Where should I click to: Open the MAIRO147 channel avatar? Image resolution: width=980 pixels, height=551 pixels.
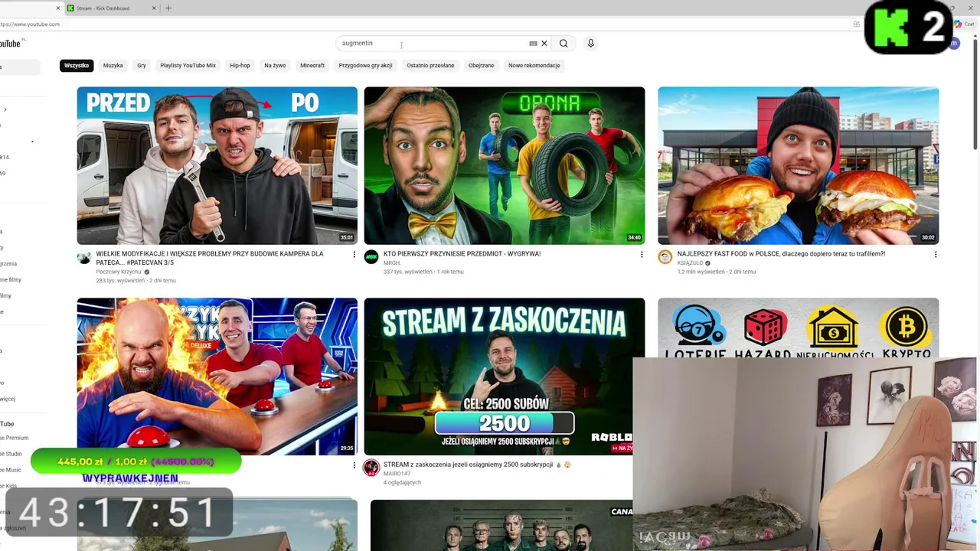point(371,468)
